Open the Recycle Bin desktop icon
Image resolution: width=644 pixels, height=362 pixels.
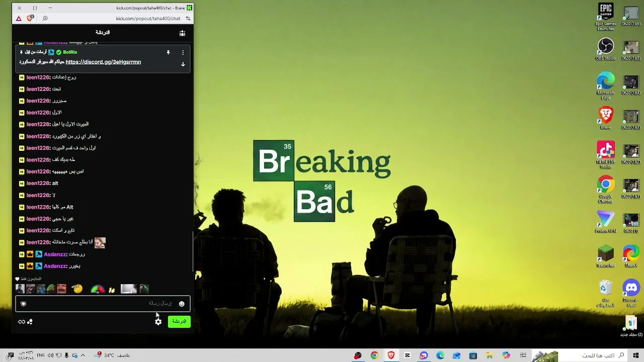click(606, 294)
